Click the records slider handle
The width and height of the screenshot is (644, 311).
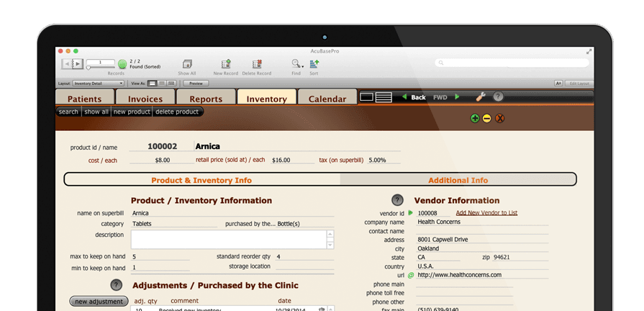89,68
